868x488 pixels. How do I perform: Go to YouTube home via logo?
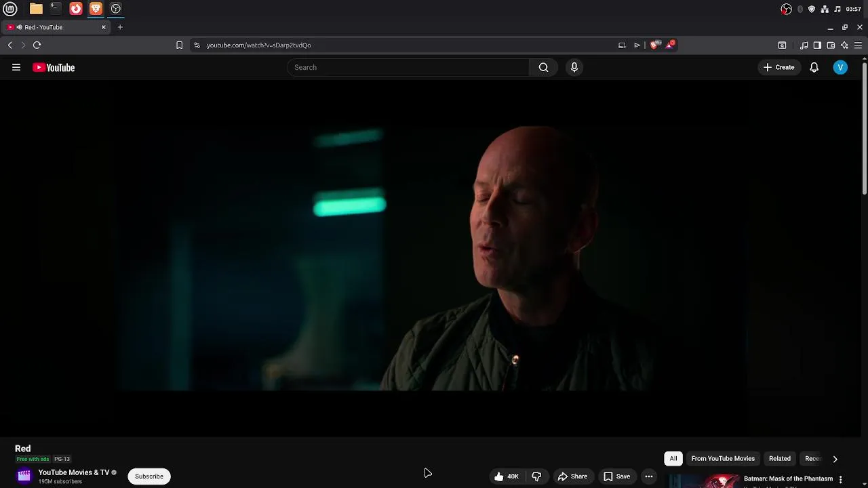[54, 67]
